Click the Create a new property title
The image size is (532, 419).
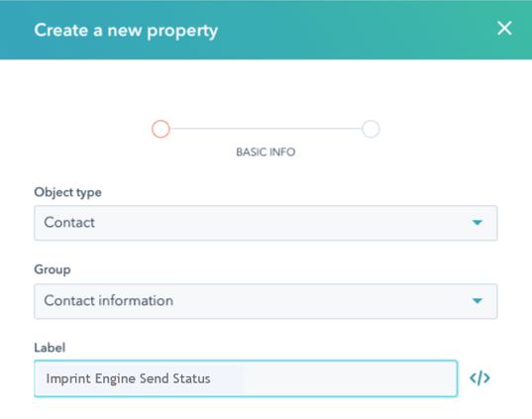pyautogui.click(x=126, y=30)
